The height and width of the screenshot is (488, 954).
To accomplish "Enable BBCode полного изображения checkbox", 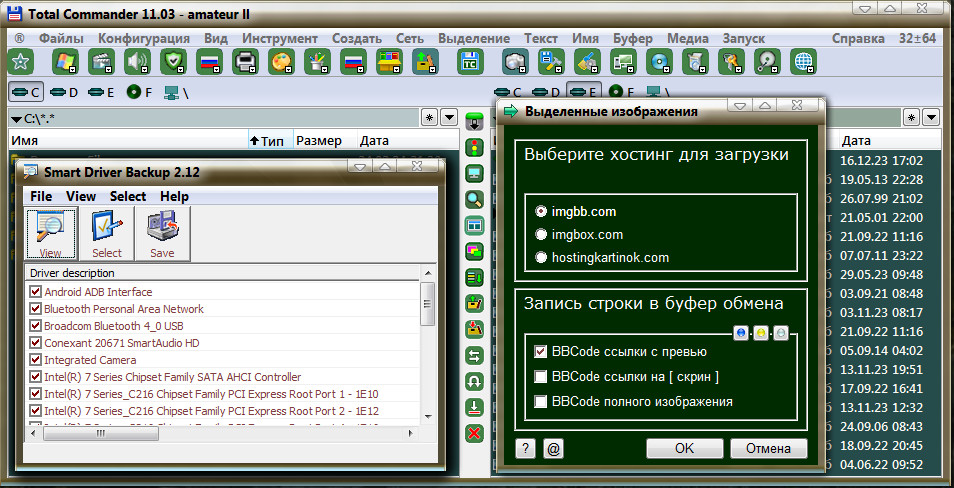I will pyautogui.click(x=540, y=402).
